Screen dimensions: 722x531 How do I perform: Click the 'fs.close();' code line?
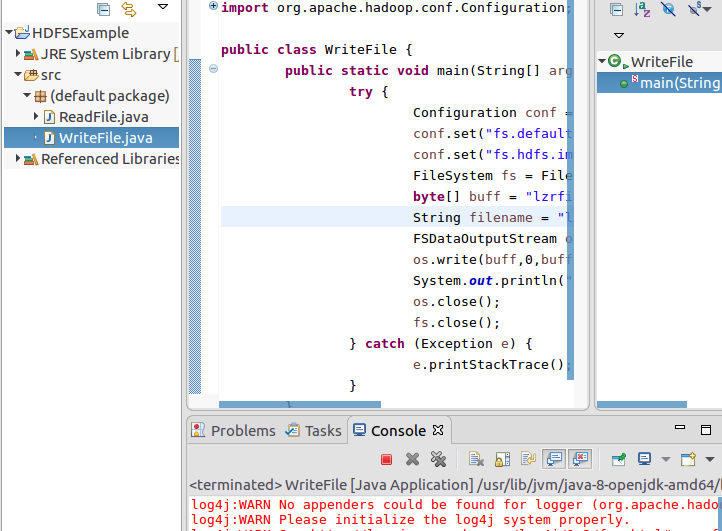pos(456,322)
